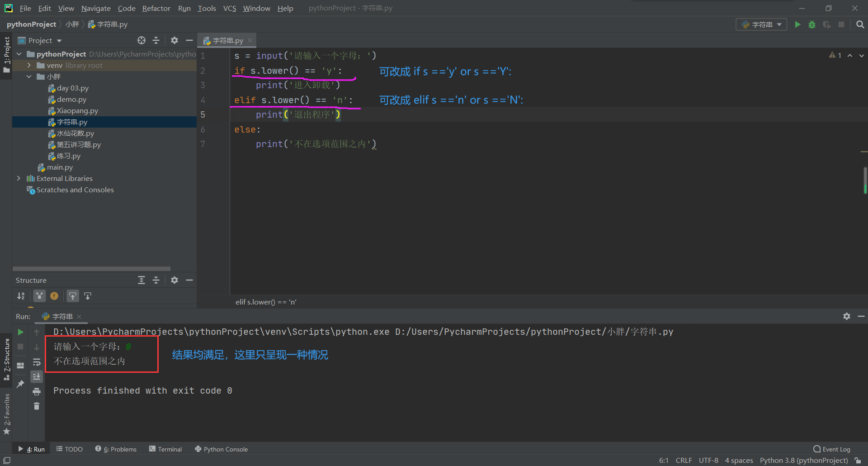
Task: Pin the Run tab with pin icon
Action: tap(20, 384)
